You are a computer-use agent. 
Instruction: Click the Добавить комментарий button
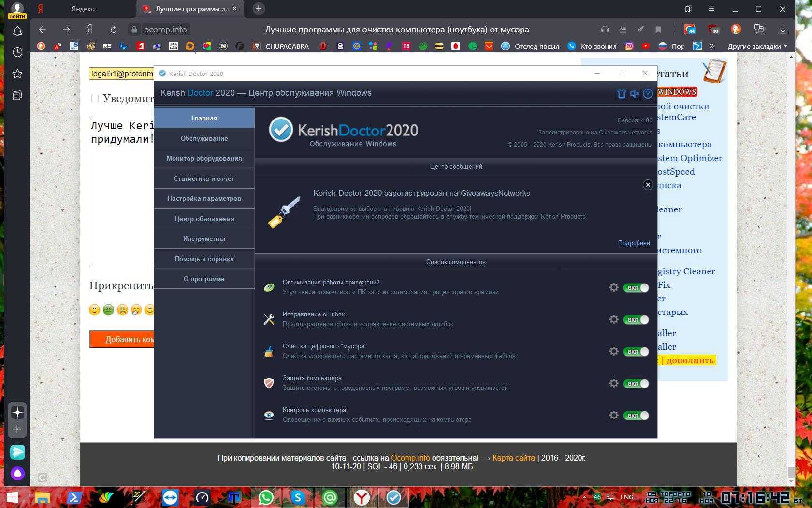tap(122, 339)
